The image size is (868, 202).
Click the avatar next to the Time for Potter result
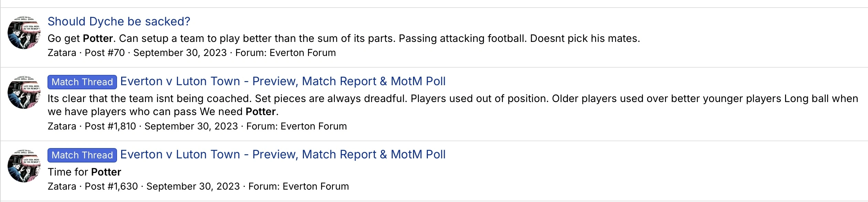24,166
